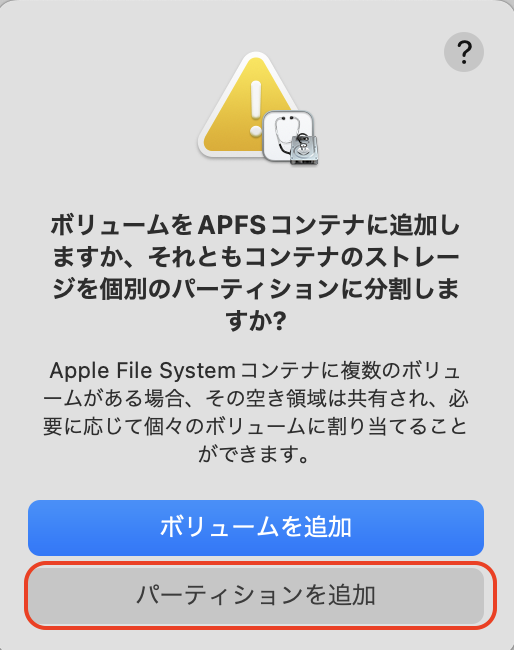Image resolution: width=514 pixels, height=650 pixels.
Task: Choose ボリュームを追加 blue button
Action: 256,528
